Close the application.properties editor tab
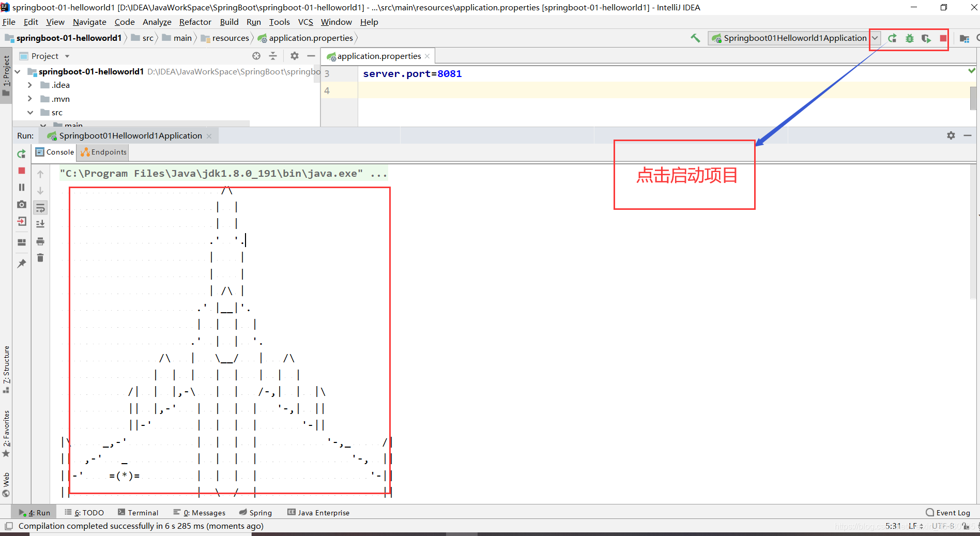This screenshot has width=980, height=536. click(427, 56)
